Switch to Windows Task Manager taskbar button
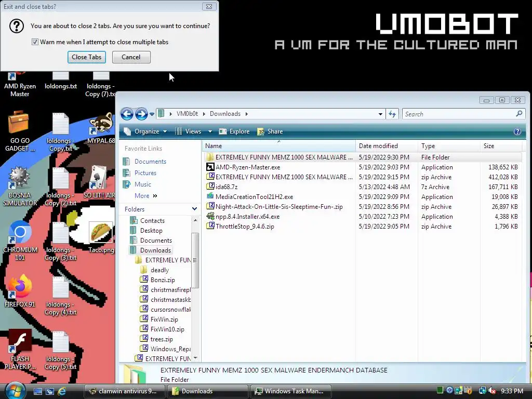The height and width of the screenshot is (399, 532). [x=292, y=391]
